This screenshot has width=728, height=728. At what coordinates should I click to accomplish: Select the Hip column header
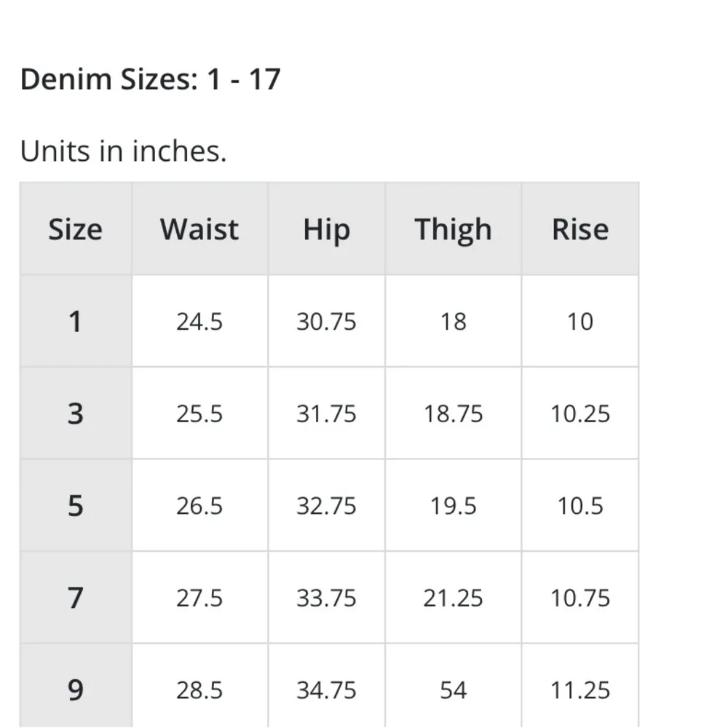(326, 229)
